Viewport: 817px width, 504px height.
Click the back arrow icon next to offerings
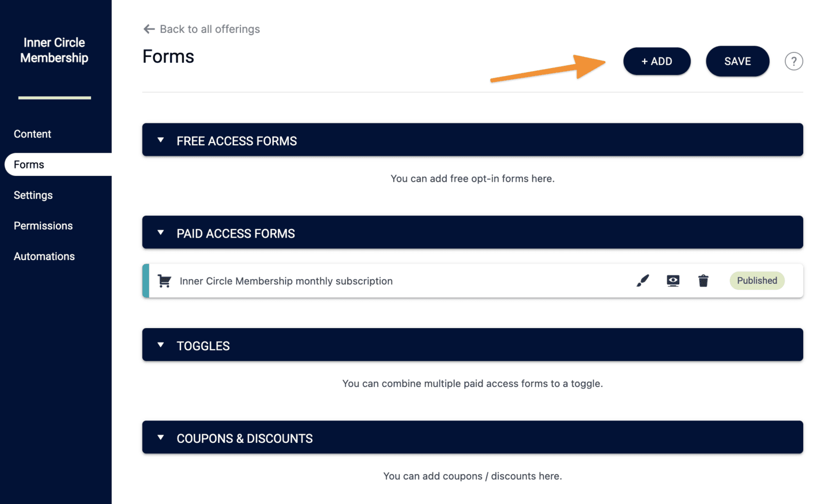click(148, 29)
